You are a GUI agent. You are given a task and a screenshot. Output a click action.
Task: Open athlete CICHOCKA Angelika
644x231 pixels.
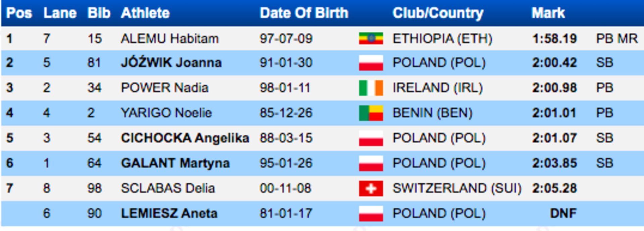[185, 138]
